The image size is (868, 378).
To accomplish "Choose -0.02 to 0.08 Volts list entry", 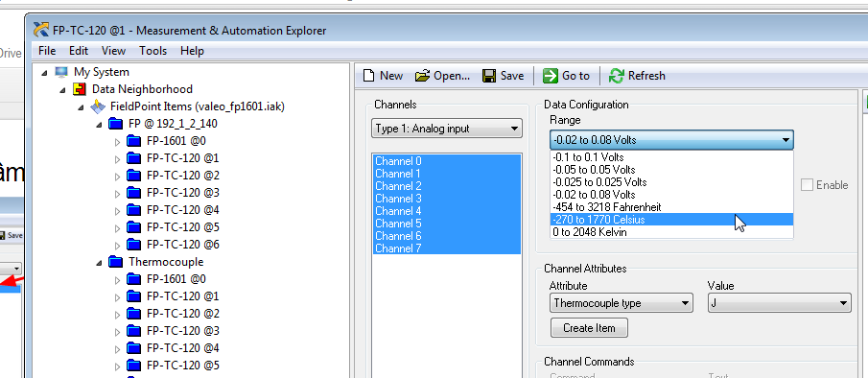I will pos(671,195).
